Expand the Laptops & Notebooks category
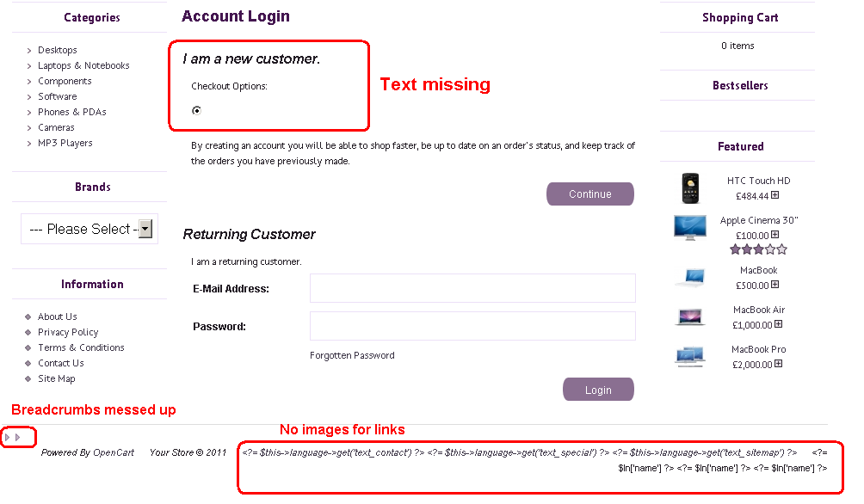Image resolution: width=864 pixels, height=504 pixels. pyautogui.click(x=83, y=65)
